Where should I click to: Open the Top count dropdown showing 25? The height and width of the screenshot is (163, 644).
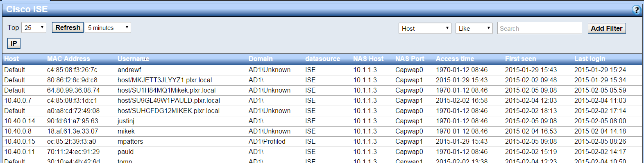[34, 27]
